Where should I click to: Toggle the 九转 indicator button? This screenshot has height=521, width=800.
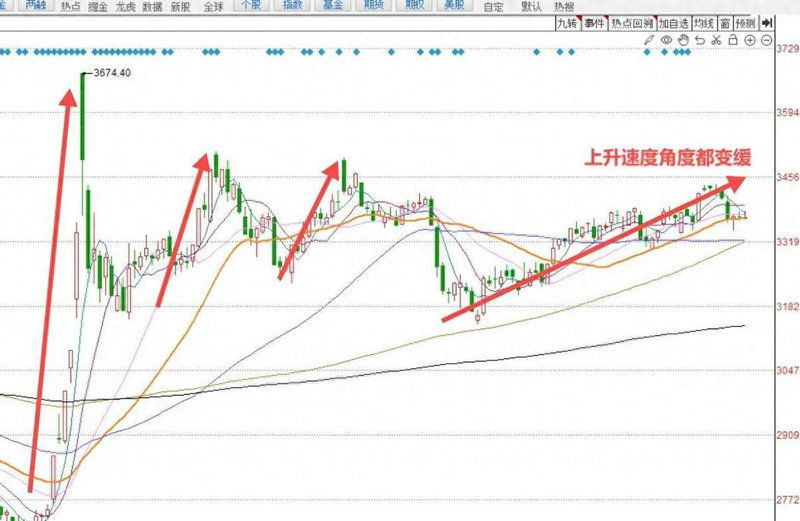(568, 23)
